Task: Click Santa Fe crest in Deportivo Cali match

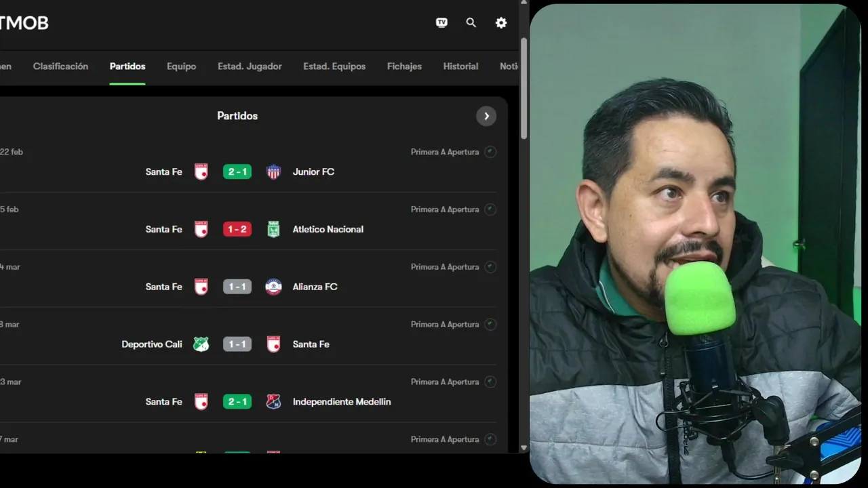Action: pos(273,344)
